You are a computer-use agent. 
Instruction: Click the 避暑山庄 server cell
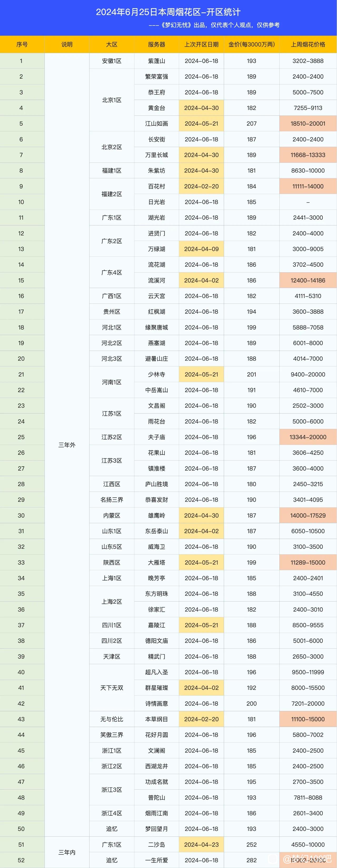coord(157,359)
